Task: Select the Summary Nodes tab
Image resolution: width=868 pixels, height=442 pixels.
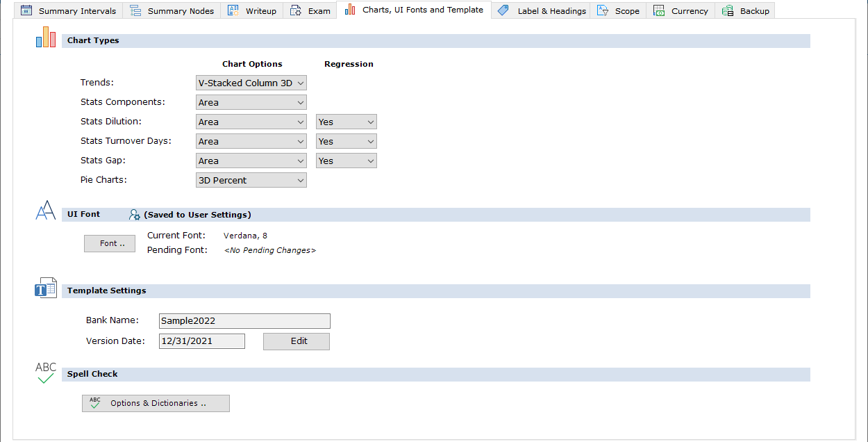Action: click(172, 11)
